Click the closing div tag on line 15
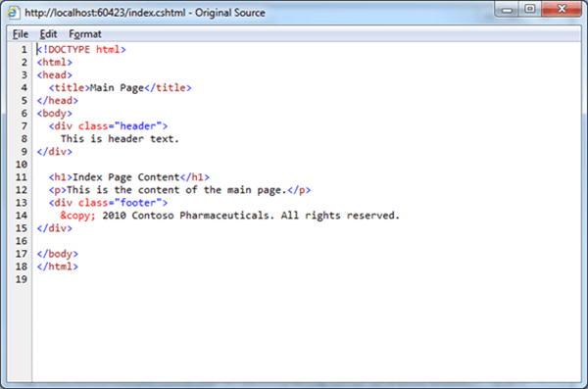The image size is (588, 389). coord(54,228)
